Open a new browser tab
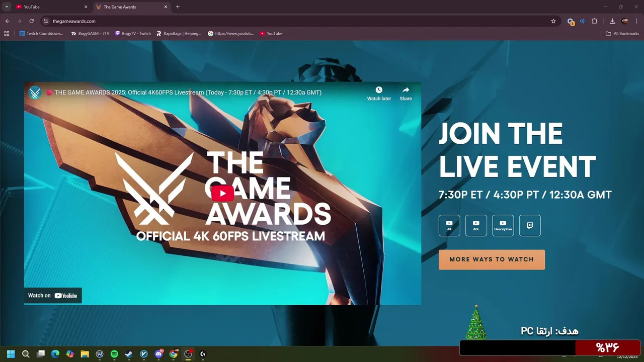 [x=178, y=7]
